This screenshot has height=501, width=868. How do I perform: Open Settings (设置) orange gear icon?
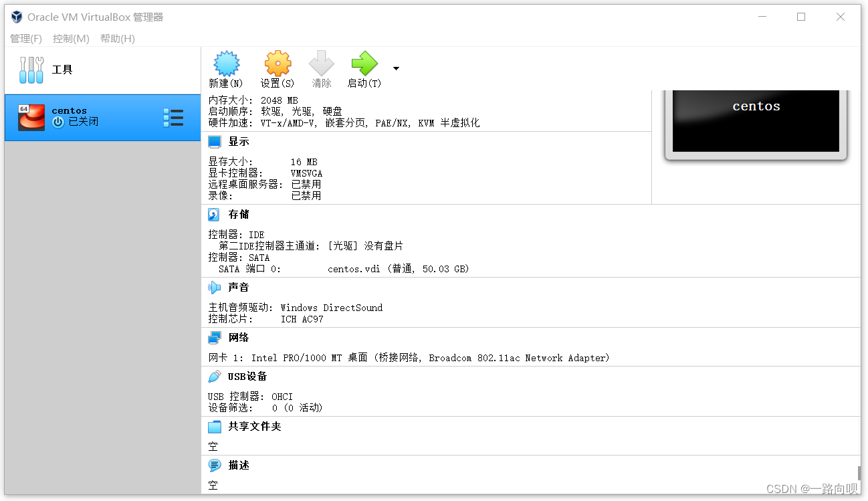[278, 64]
